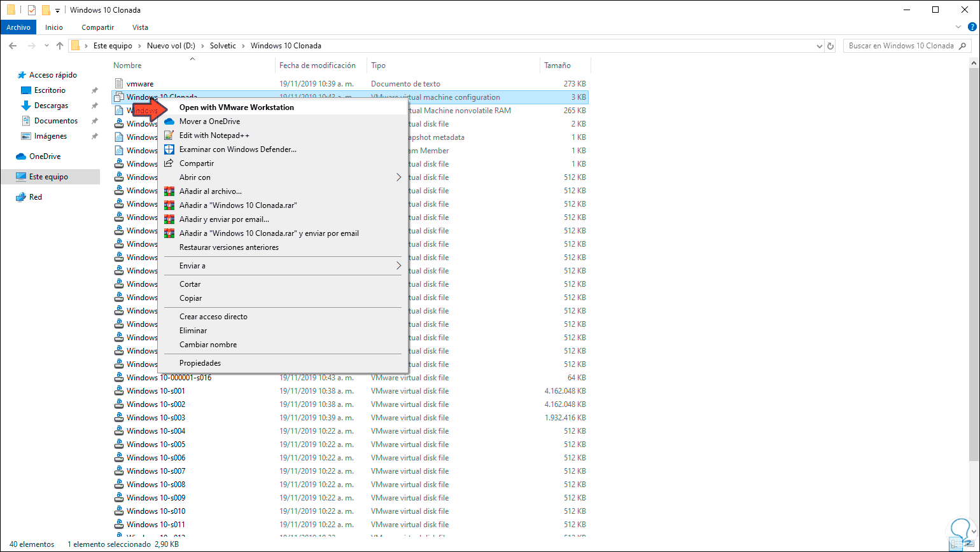Go up one folder level with the up arrow
This screenshot has width=980, height=552.
coord(60,46)
